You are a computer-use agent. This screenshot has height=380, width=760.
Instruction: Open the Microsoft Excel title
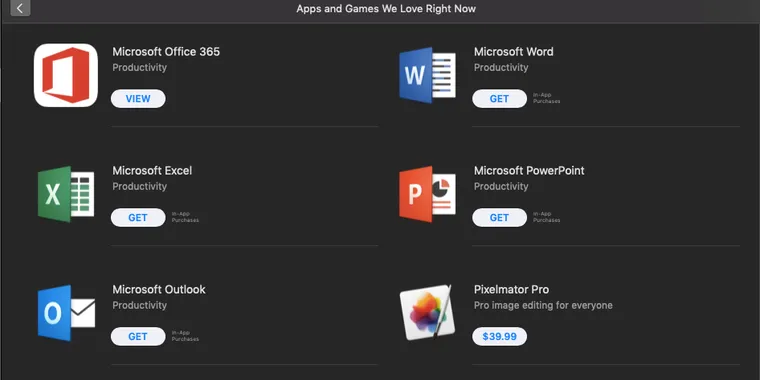pos(152,171)
